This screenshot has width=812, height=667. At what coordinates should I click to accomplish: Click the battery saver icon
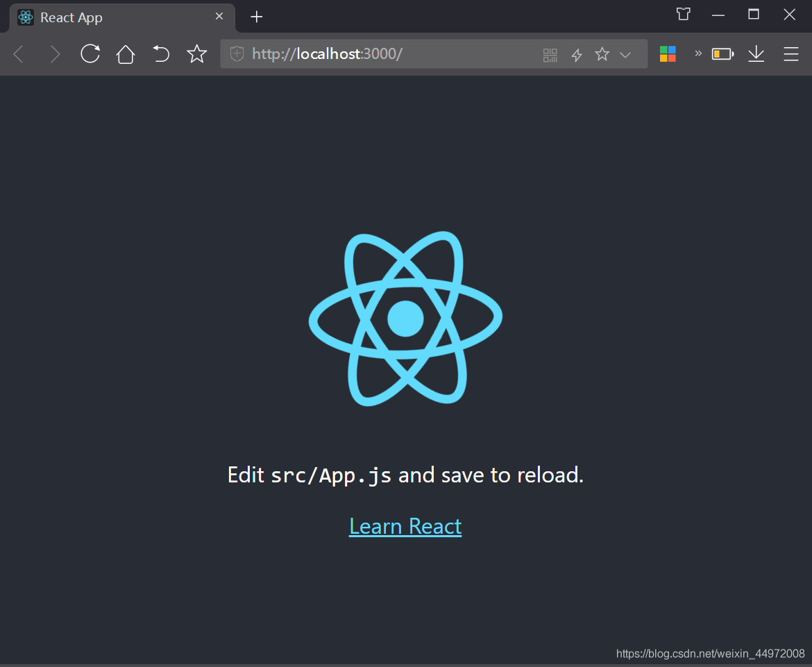722,54
